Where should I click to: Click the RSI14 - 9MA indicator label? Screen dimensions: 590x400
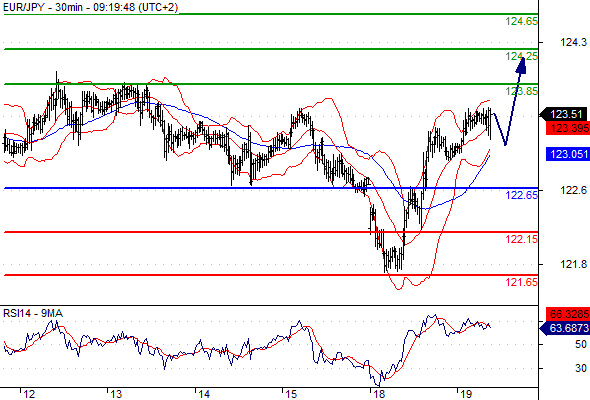click(x=33, y=313)
